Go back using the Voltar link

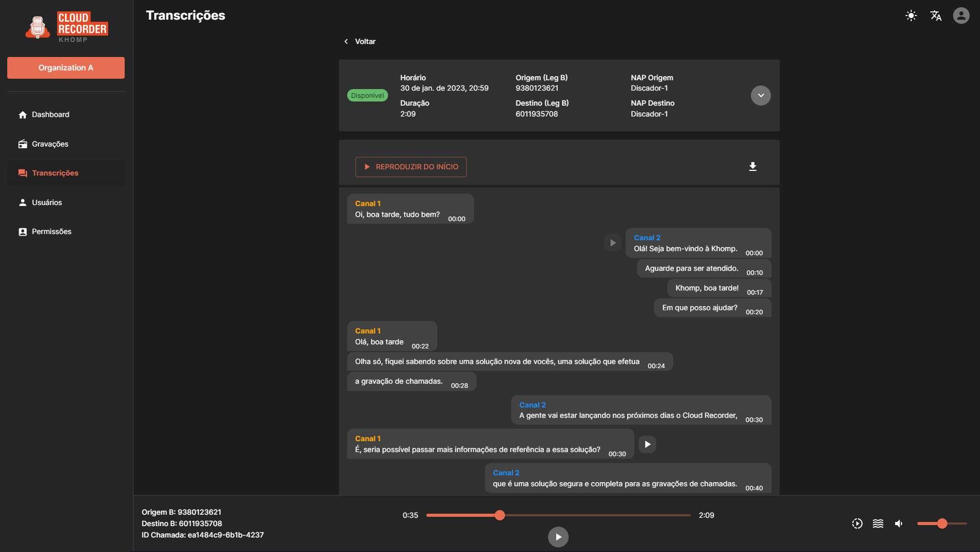(x=360, y=41)
